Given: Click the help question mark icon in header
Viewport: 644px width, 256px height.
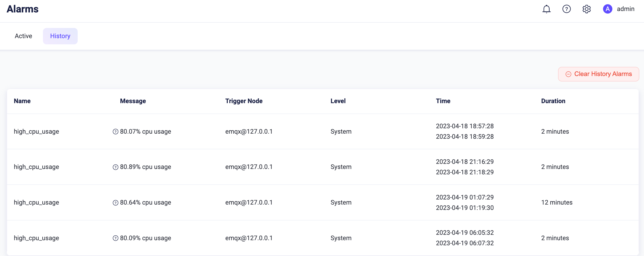Looking at the screenshot, I should point(566,9).
